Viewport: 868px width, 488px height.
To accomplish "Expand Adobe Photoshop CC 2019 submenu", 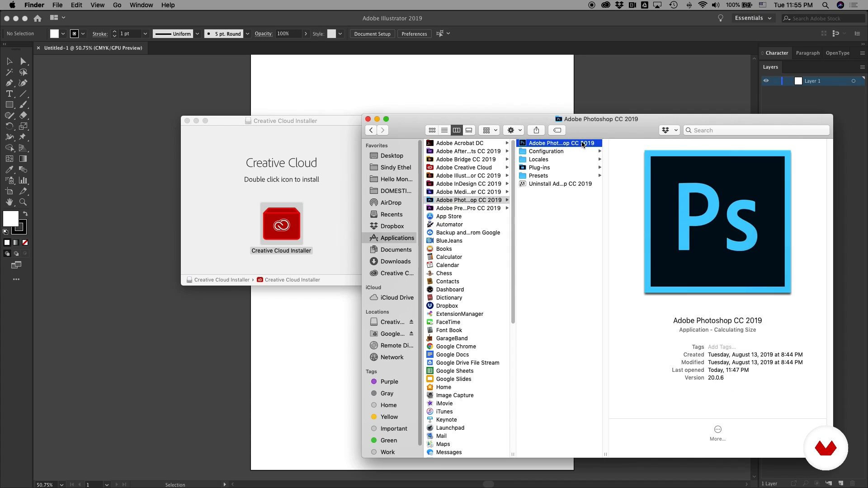I will coord(507,200).
